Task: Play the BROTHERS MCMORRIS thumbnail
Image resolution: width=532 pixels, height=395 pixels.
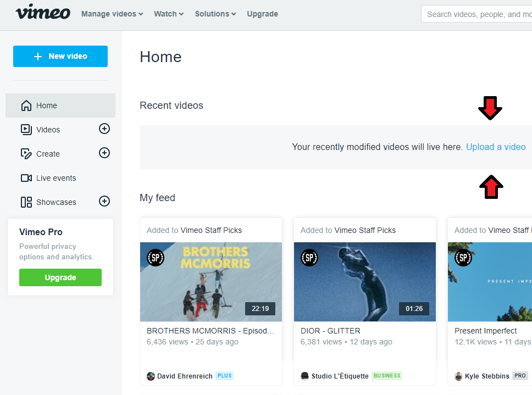Action: [211, 282]
